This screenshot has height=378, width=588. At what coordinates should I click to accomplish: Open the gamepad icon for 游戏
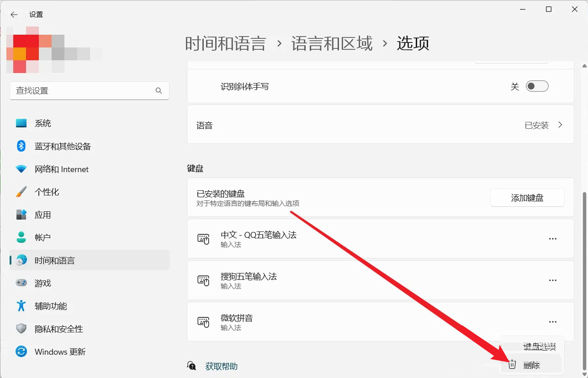click(x=21, y=283)
